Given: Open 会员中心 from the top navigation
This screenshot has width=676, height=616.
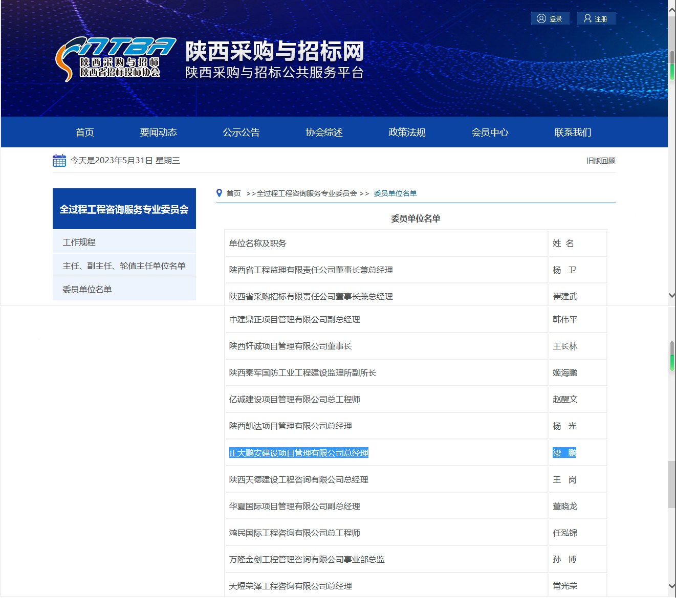Looking at the screenshot, I should tap(490, 133).
